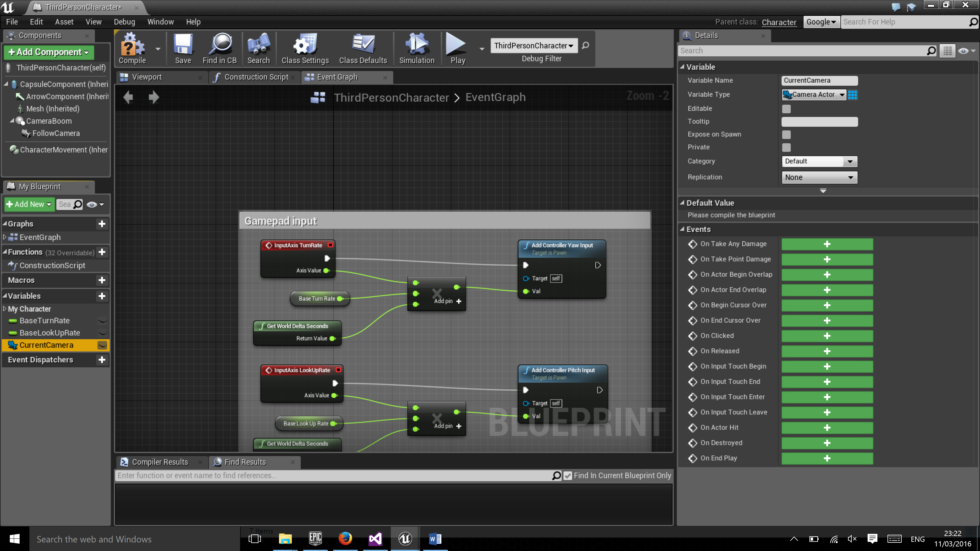Toggle CurrentCamera variable visibility eye
This screenshot has width=980, height=551.
tap(102, 345)
